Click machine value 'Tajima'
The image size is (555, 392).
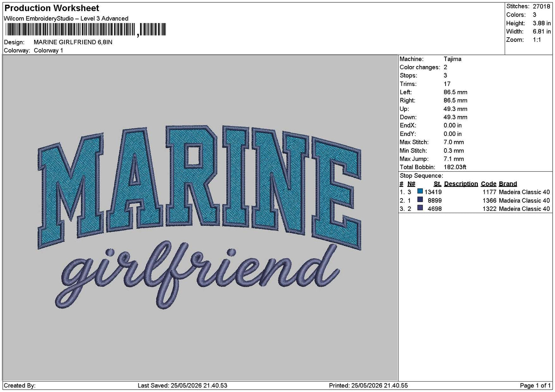452,59
